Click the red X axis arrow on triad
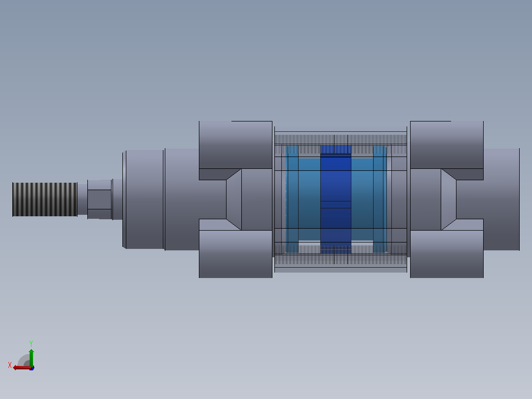Viewport: 532px width, 399px height. [x=21, y=368]
